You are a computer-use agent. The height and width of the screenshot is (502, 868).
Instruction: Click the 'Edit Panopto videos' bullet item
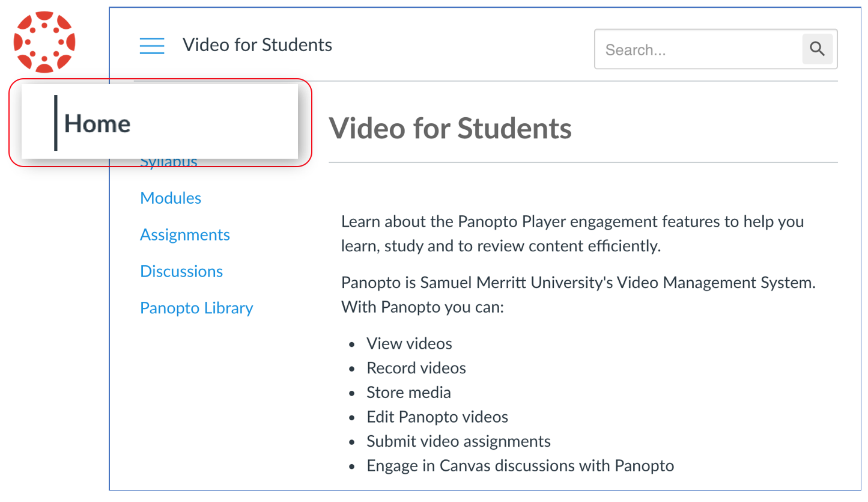[437, 417]
